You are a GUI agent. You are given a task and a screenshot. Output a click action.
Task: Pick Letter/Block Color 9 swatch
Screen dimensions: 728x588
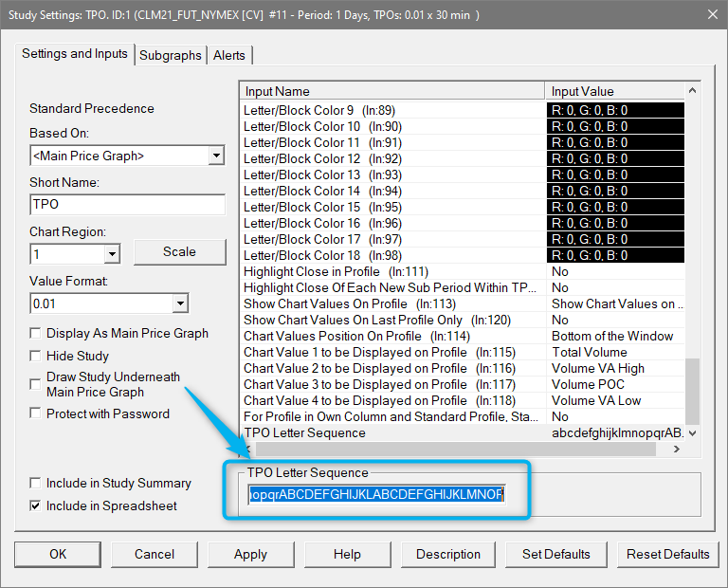[614, 110]
